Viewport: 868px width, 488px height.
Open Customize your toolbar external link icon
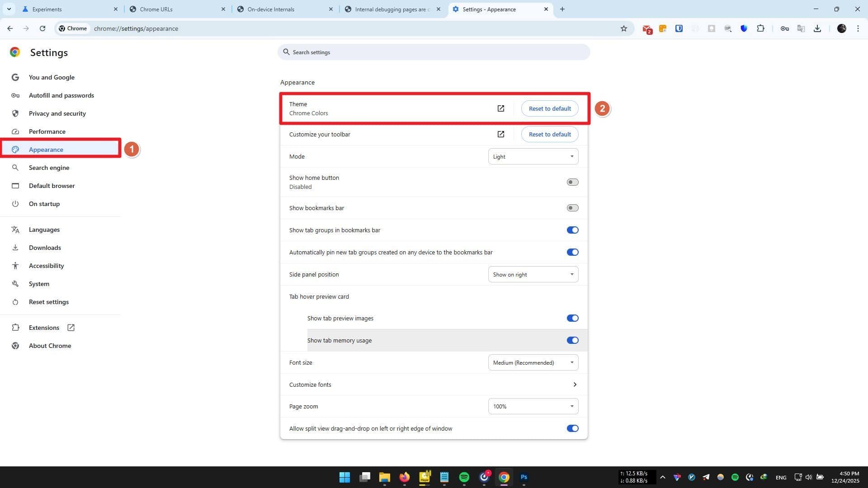coord(501,134)
